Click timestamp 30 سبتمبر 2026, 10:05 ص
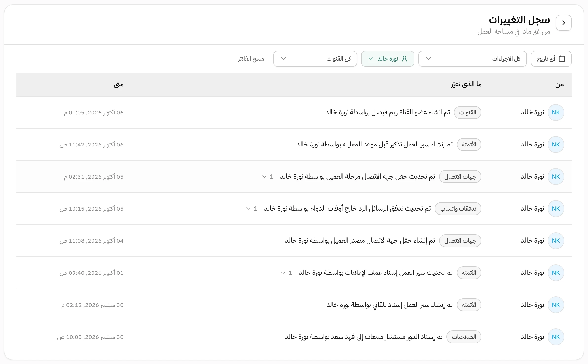This screenshot has width=588, height=364. tap(90, 337)
